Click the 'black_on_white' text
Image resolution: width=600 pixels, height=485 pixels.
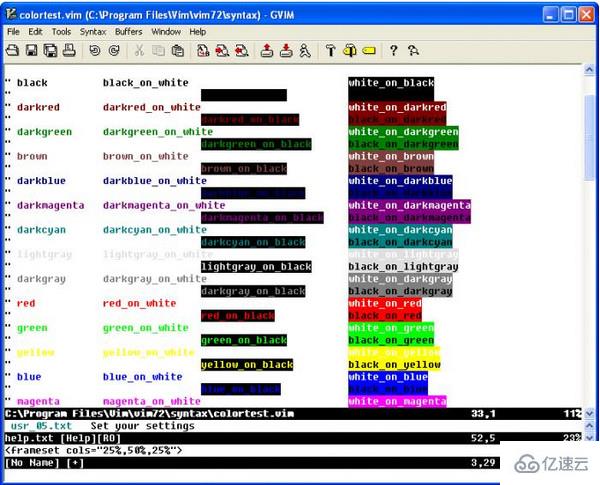point(146,83)
